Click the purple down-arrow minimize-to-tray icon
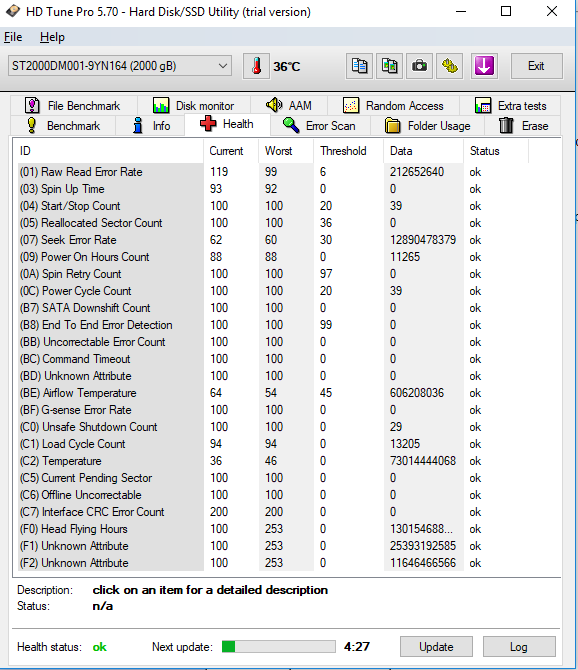The image size is (578, 670). [484, 66]
